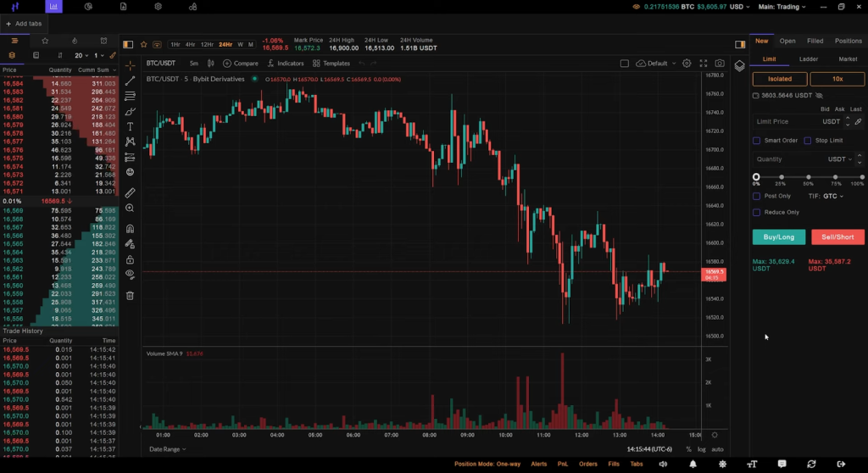Select the ruler measure tool
The width and height of the screenshot is (868, 473).
tap(130, 192)
